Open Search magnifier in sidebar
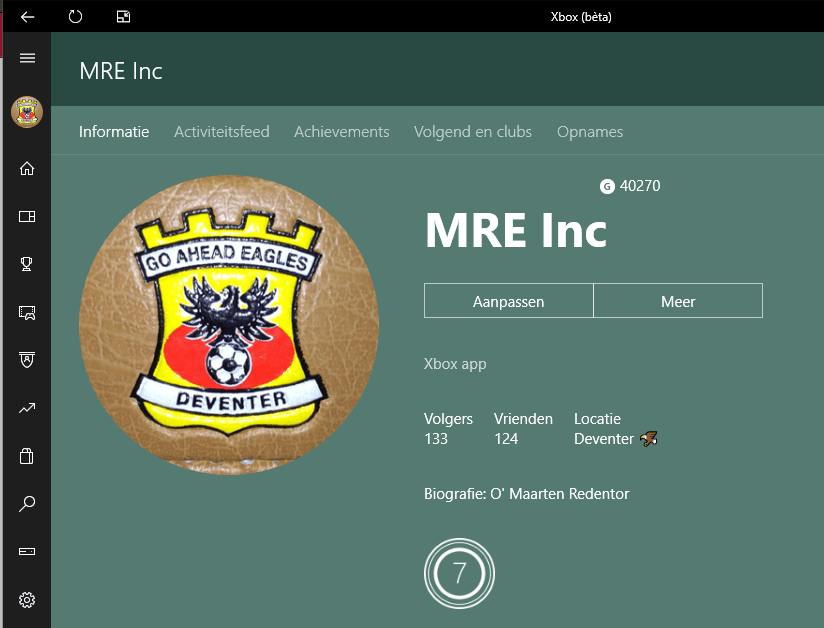The height and width of the screenshot is (628, 824). click(x=27, y=503)
